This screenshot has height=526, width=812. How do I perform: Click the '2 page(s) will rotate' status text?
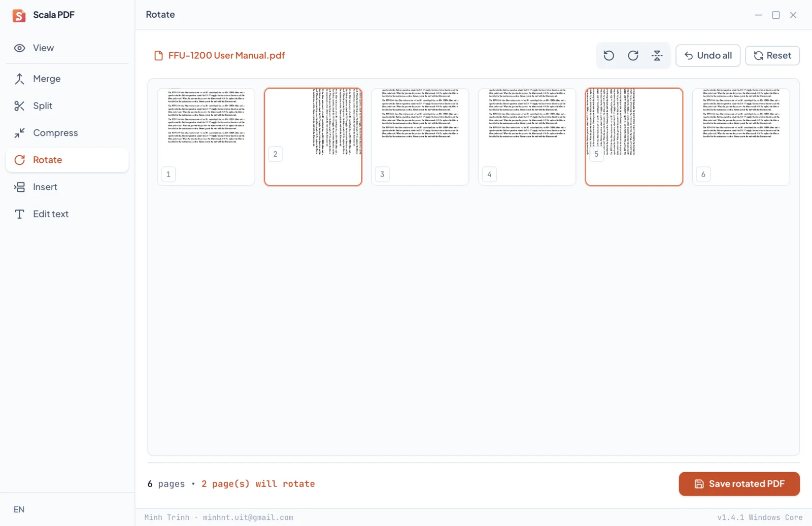coord(258,484)
